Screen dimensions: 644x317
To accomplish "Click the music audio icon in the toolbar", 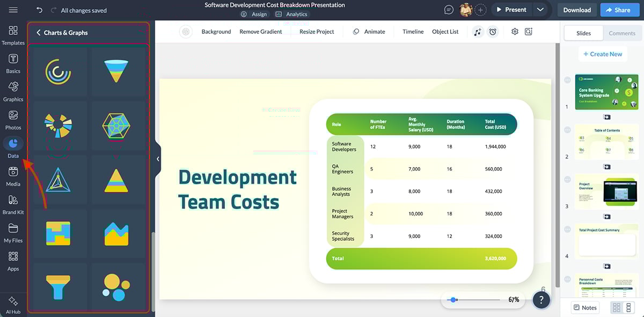I will [478, 32].
